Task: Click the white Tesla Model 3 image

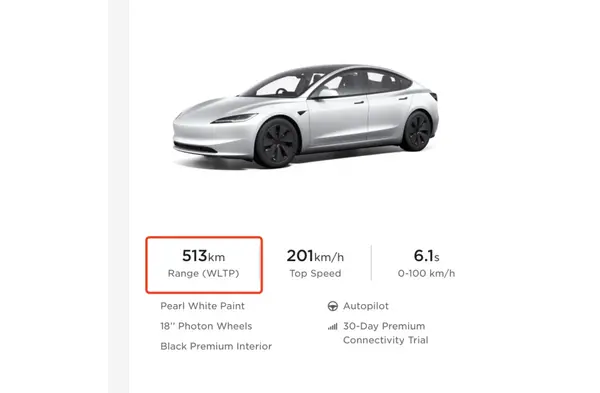Action: click(x=305, y=116)
